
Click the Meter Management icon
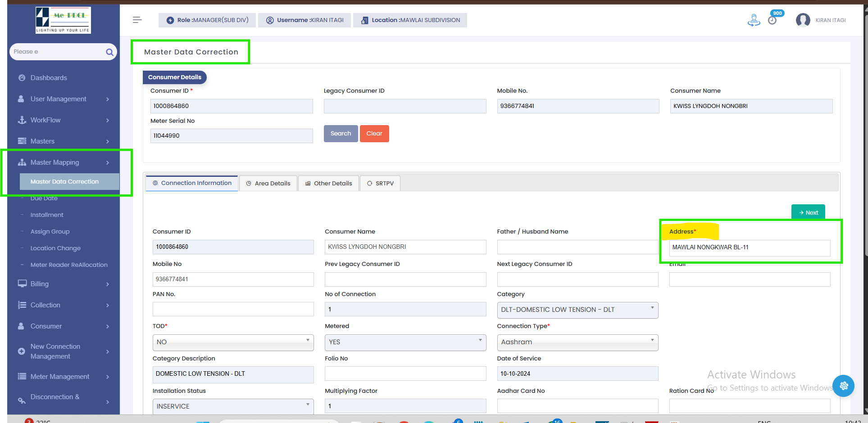tap(22, 377)
